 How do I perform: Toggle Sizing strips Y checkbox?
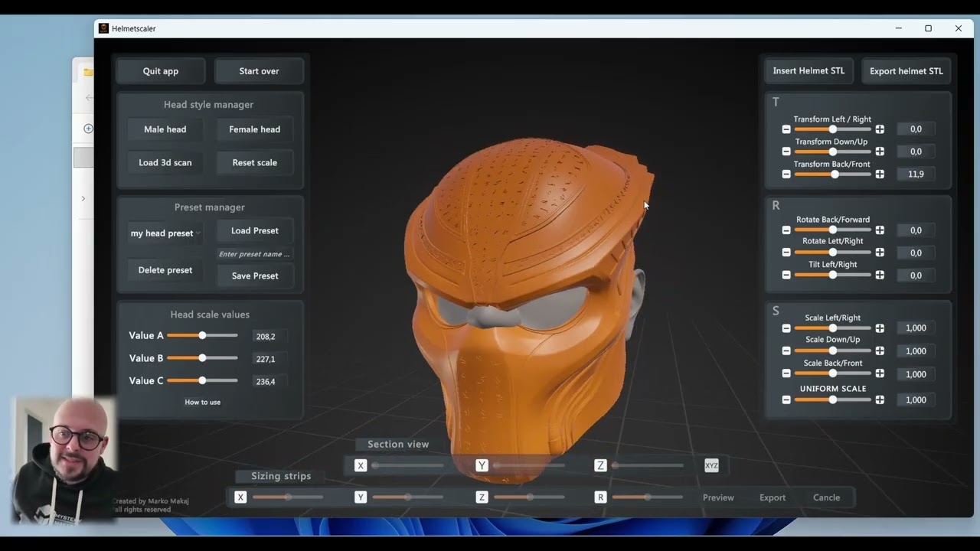pos(361,497)
